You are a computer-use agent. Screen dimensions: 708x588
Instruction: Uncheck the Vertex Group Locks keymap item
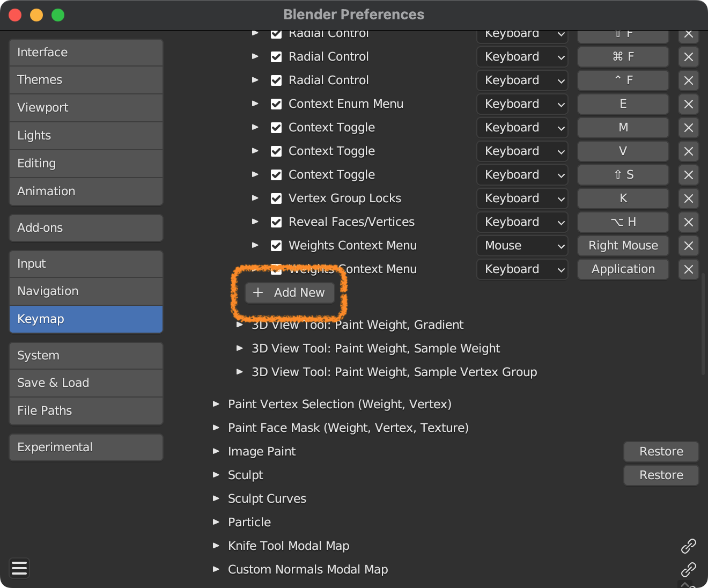(276, 199)
